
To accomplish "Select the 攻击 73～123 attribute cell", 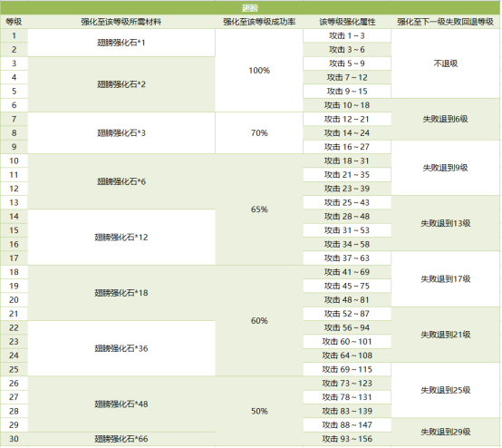I will click(347, 384).
